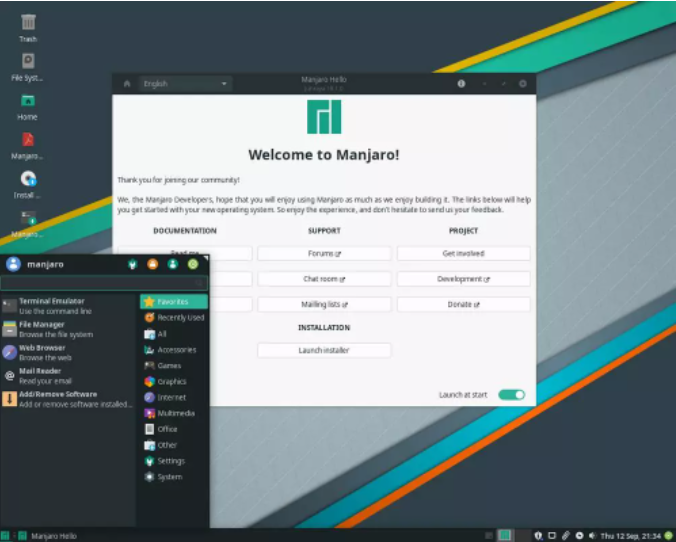Image resolution: width=676 pixels, height=542 pixels.
Task: Open the Mailing lists link button
Action: click(x=324, y=304)
